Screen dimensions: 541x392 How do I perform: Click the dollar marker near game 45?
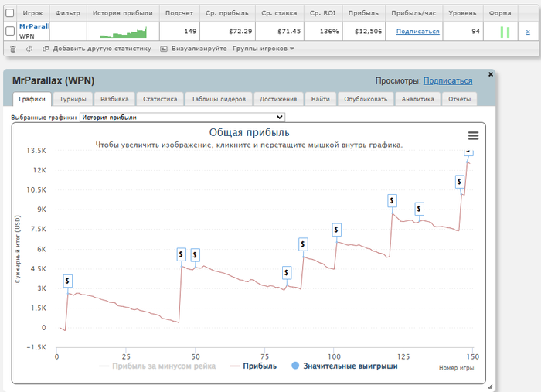coord(181,254)
